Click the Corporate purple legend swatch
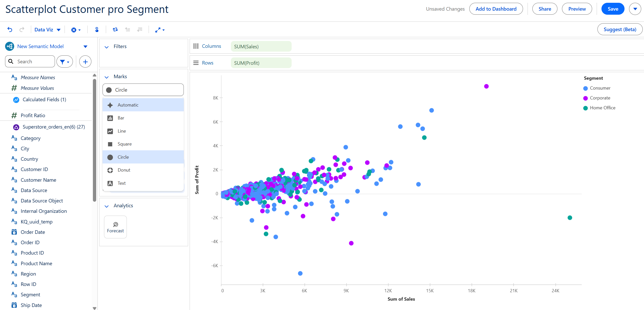 [585, 98]
